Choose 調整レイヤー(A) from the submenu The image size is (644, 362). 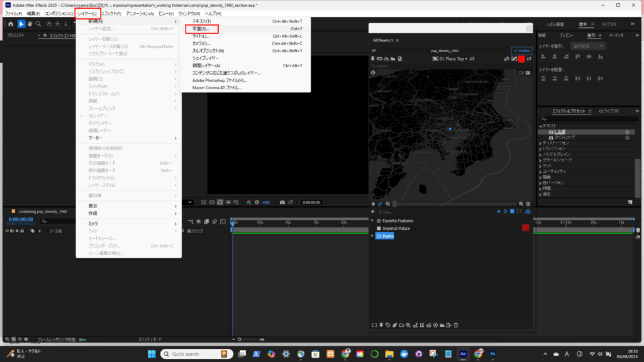(206, 65)
